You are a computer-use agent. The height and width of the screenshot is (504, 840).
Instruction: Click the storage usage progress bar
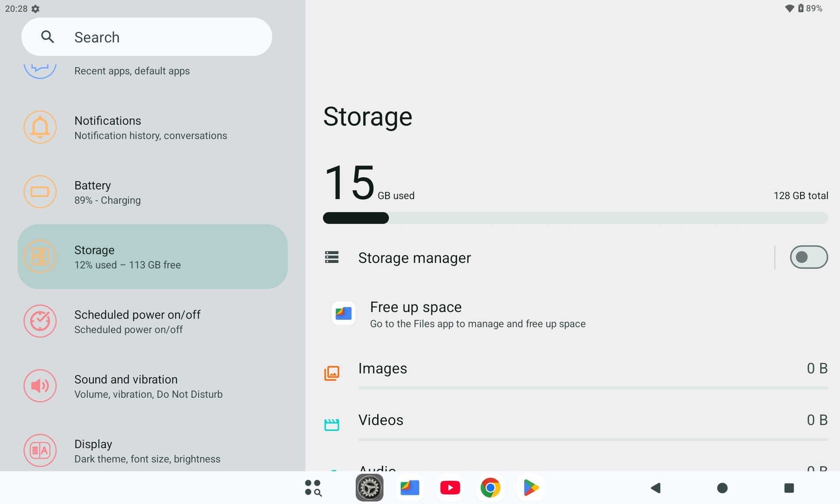pos(575,218)
